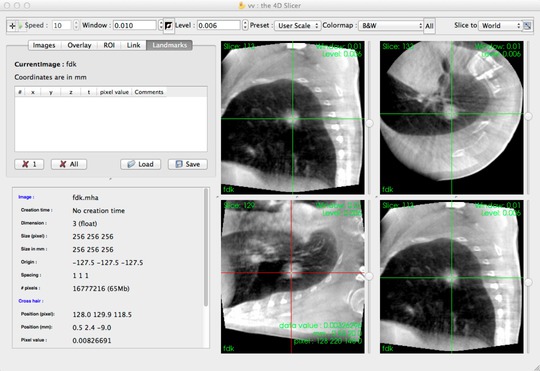Click the 't' column header in landmarks table
Viewport: 540px width, 371px height.
[89, 92]
